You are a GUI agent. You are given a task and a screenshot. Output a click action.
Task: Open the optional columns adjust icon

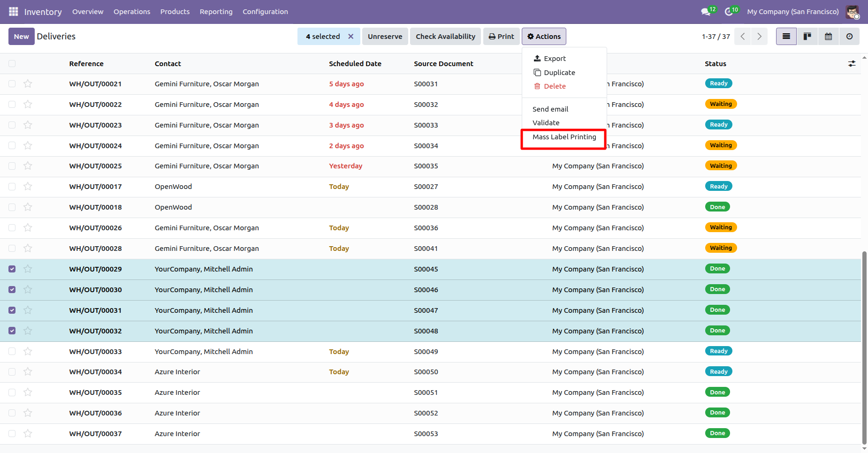point(852,64)
